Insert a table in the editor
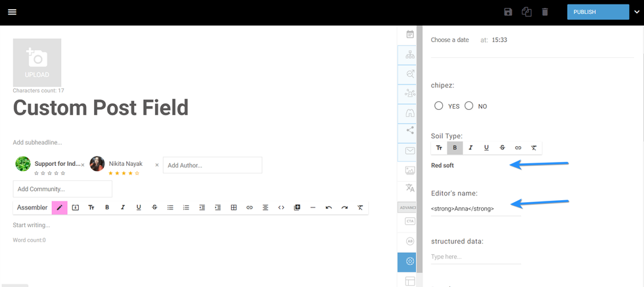This screenshot has height=287, width=644. [234, 207]
